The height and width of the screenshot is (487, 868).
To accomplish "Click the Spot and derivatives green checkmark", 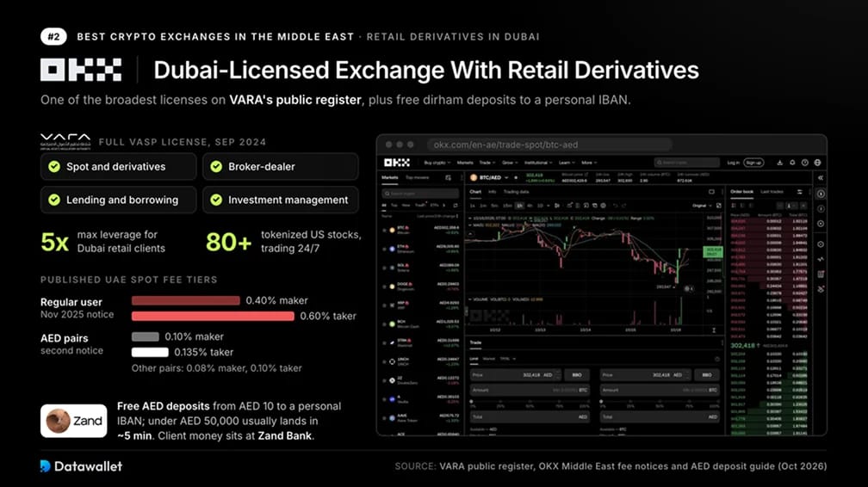I will 54,167.
